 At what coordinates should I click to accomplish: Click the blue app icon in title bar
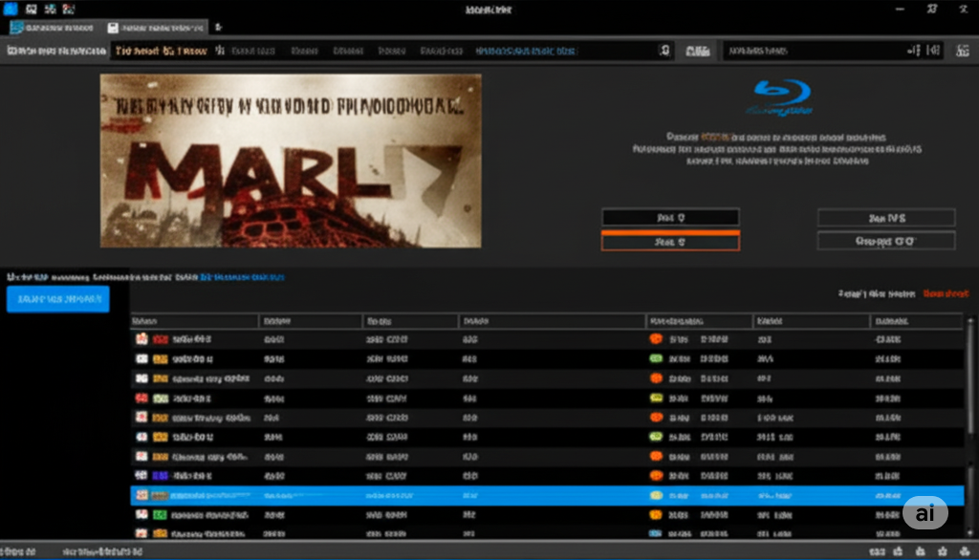[x=10, y=9]
